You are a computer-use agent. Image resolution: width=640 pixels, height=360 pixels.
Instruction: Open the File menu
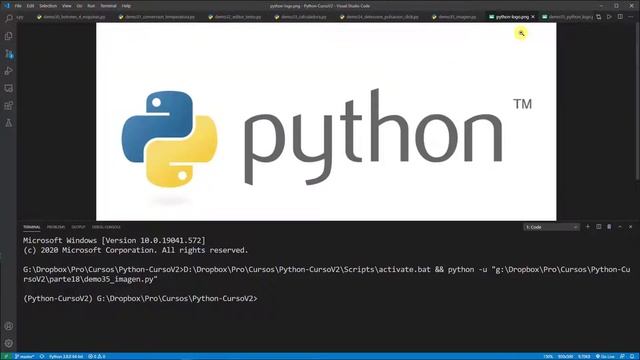(x=18, y=6)
